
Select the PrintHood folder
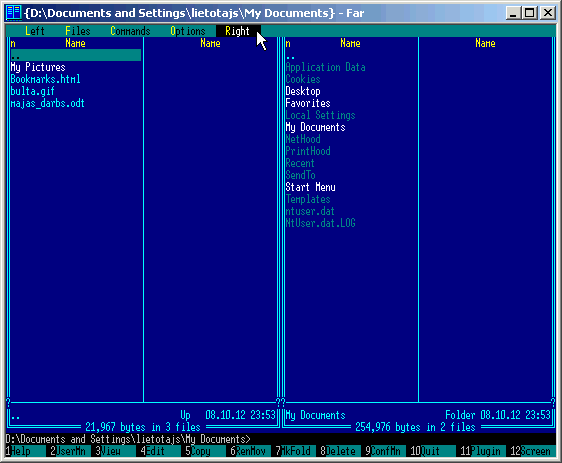[308, 151]
